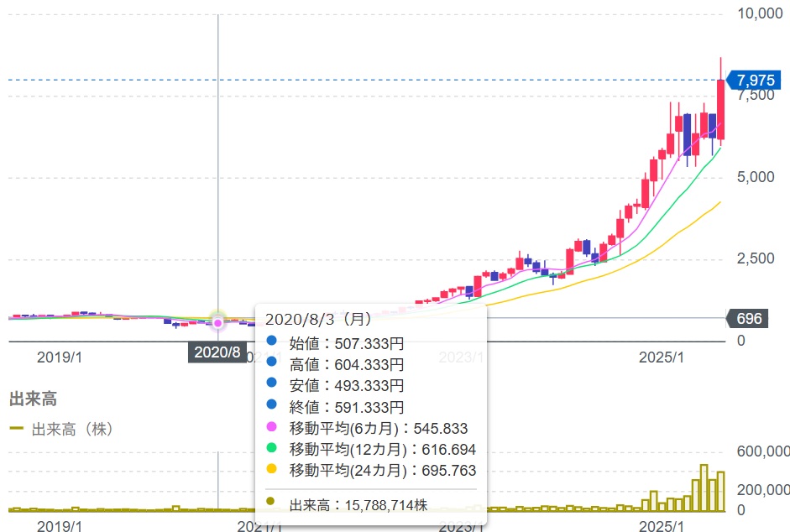The height and width of the screenshot is (532, 790).
Task: Click the 2019/1 label on price chart axis
Action: tap(60, 357)
